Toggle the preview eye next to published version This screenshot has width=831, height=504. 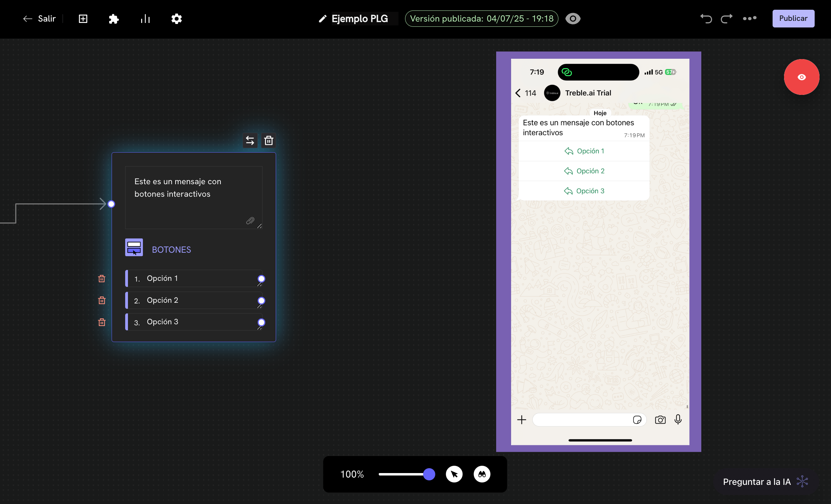[x=573, y=18]
